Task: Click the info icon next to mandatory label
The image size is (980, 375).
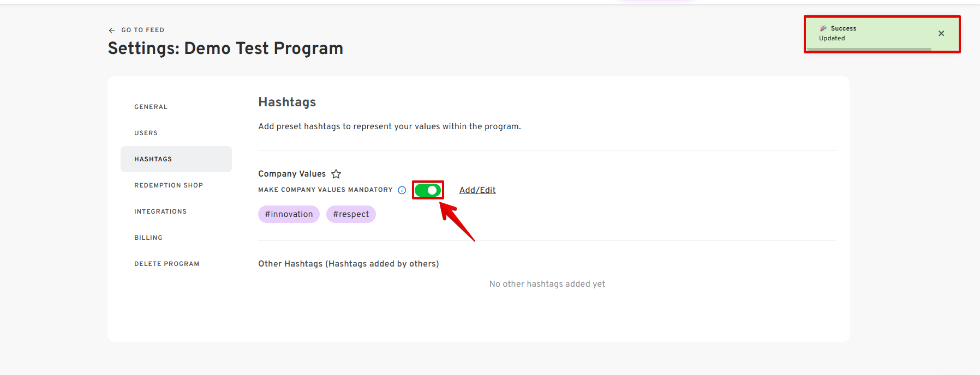Action: (402, 190)
